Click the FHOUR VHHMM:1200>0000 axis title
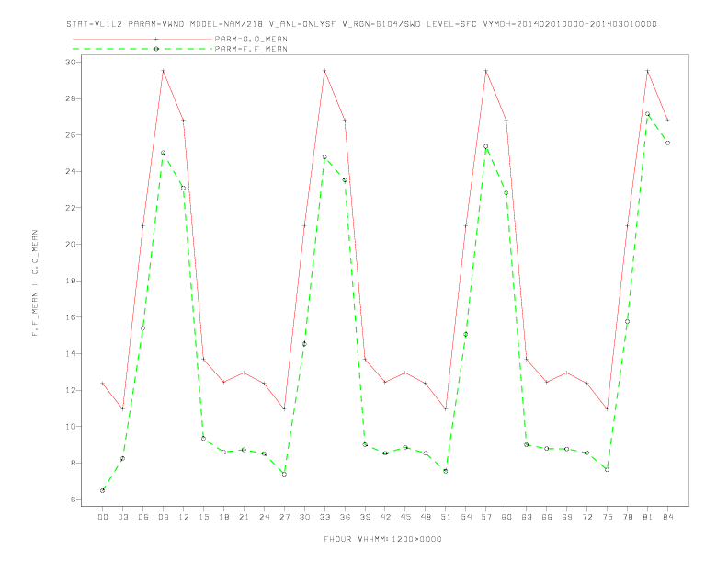The image size is (728, 563). (382, 539)
